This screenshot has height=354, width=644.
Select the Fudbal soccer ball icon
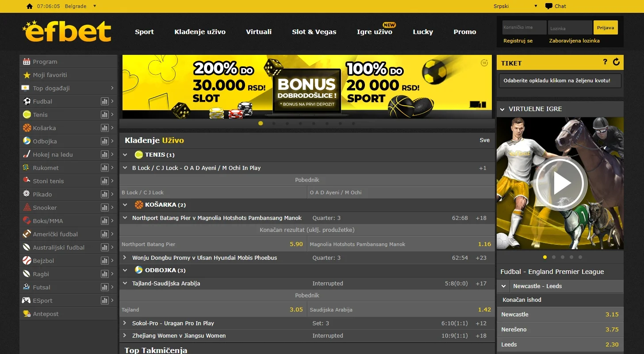[x=27, y=101]
